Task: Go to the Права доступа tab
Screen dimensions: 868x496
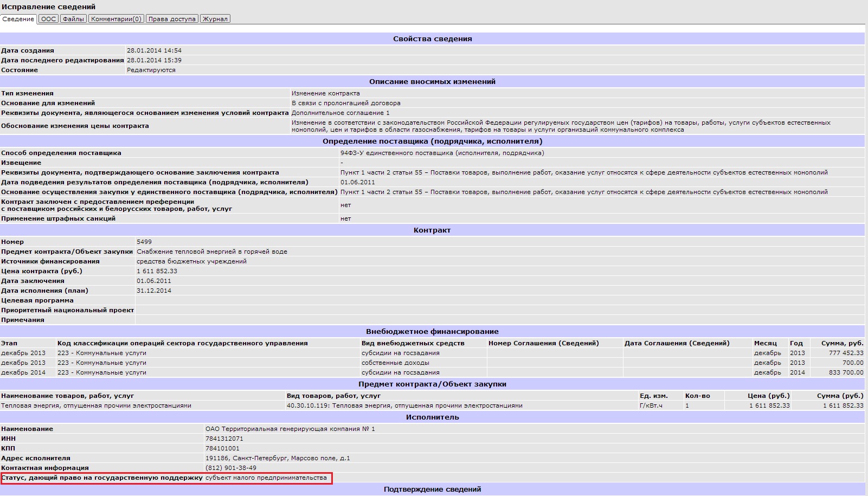Action: pos(172,19)
